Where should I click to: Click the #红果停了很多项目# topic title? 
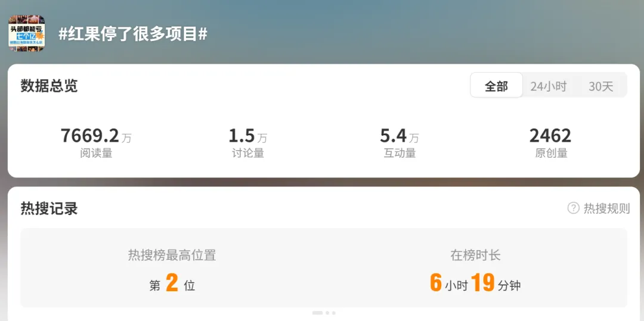(x=132, y=34)
